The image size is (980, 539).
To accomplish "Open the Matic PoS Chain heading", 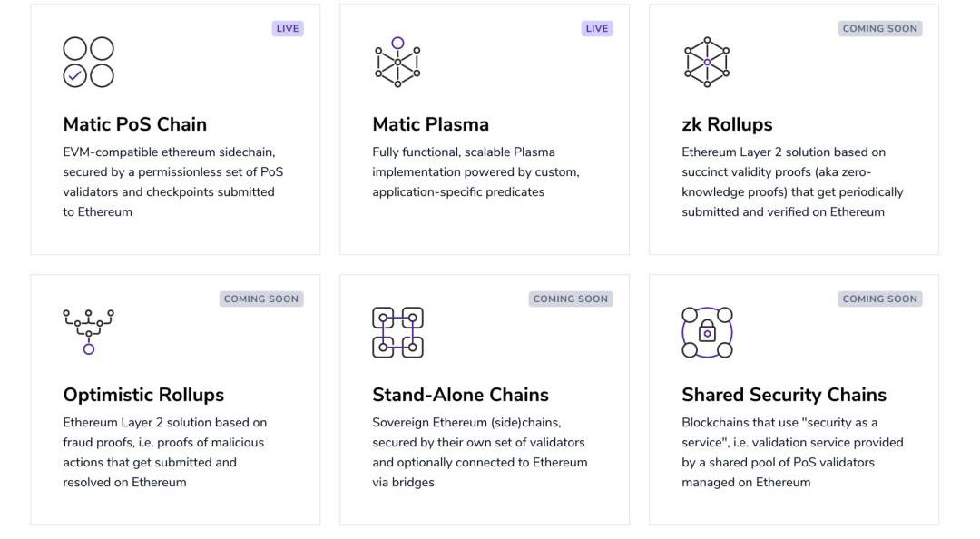I will coord(134,124).
